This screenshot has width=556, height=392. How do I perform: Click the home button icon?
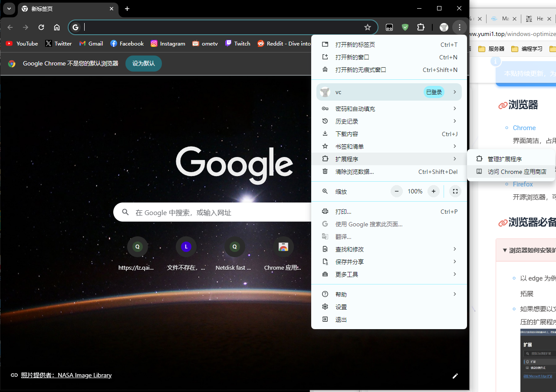coord(57,27)
